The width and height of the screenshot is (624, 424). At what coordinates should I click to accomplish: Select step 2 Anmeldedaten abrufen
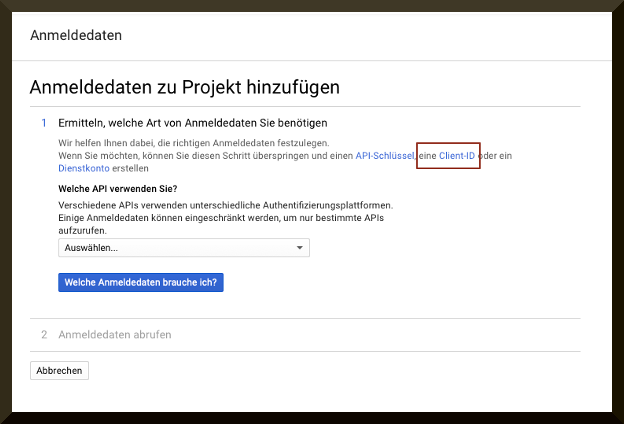click(115, 334)
